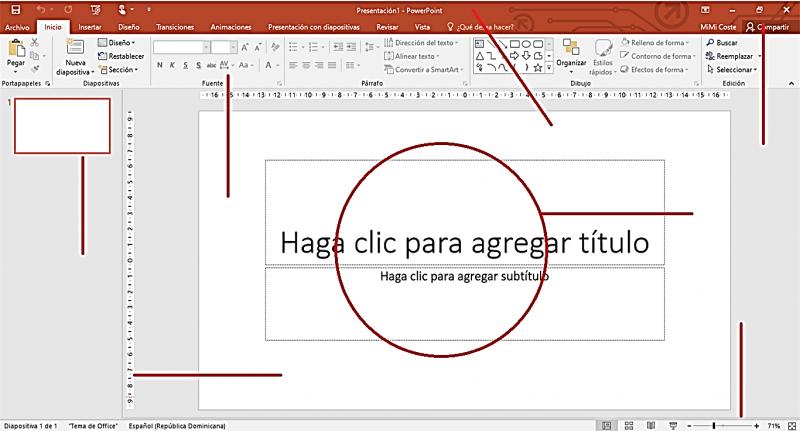Choose the right arrow shape
This screenshot has height=431, width=800.
[515, 56]
